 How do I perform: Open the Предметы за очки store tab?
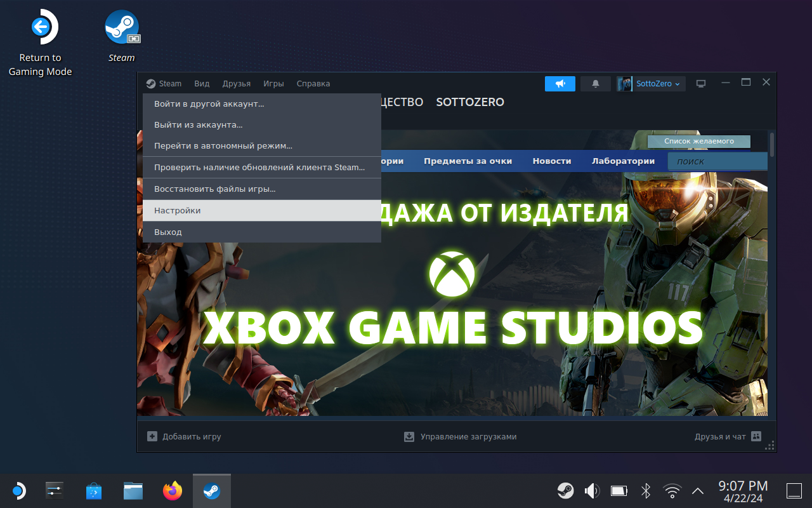[468, 161]
